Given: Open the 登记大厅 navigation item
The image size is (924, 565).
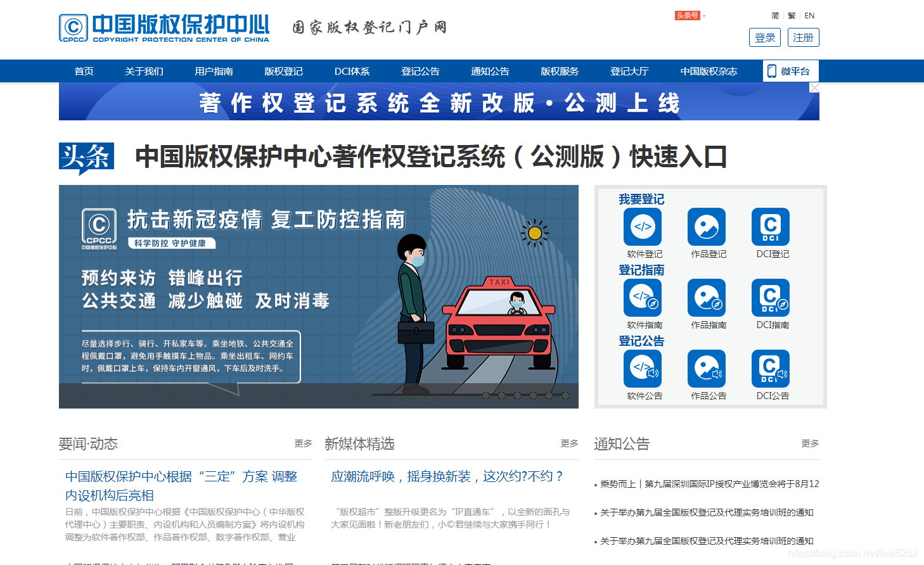Looking at the screenshot, I should tap(629, 71).
